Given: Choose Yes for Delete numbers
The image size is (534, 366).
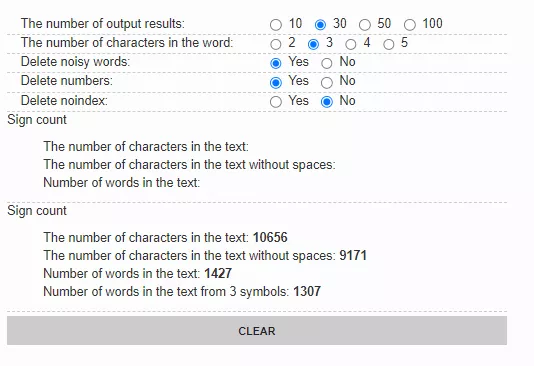Looking at the screenshot, I should [276, 82].
